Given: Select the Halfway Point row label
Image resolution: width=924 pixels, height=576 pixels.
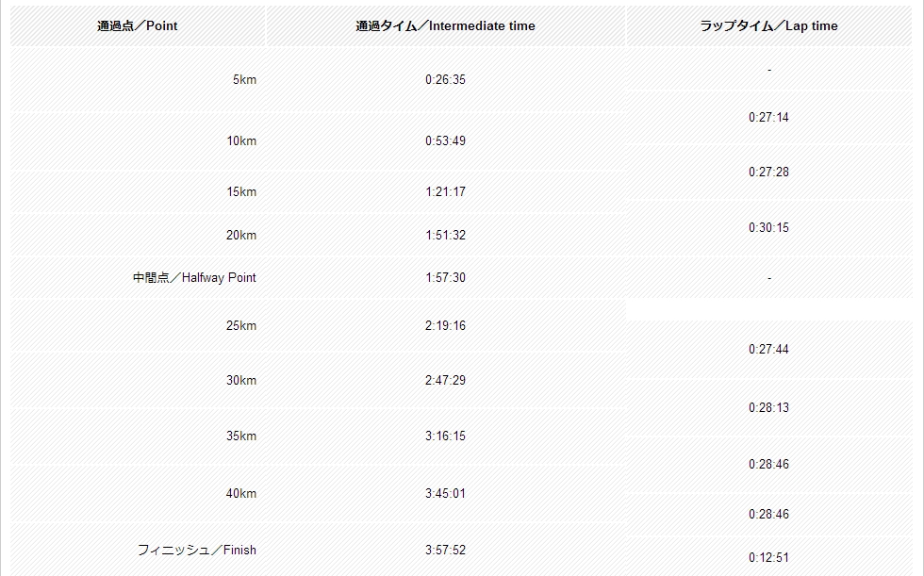Looking at the screenshot, I should (194, 278).
